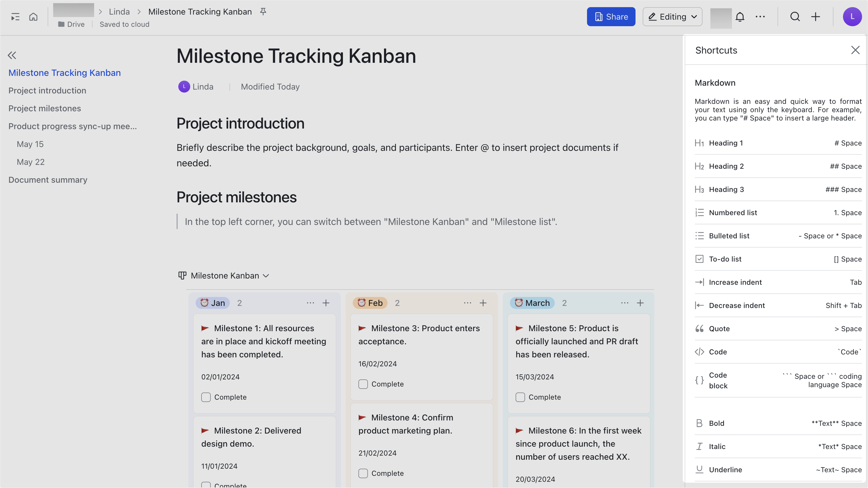The width and height of the screenshot is (868, 488).
Task: Click the Feb column label tag
Action: (x=370, y=303)
